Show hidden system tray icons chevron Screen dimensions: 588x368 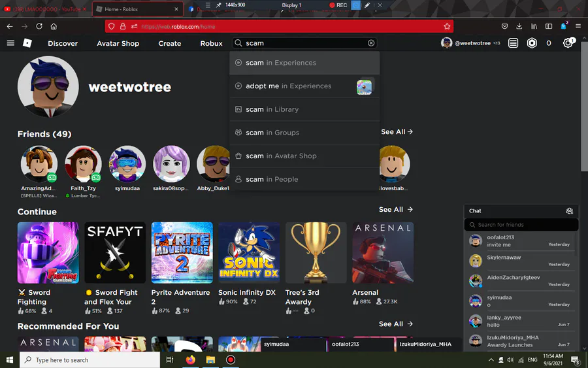(x=491, y=360)
